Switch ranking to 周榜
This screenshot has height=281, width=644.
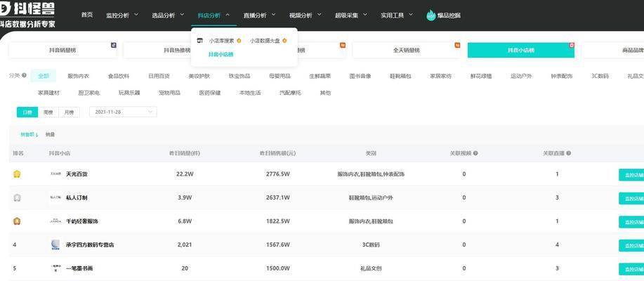coord(48,112)
